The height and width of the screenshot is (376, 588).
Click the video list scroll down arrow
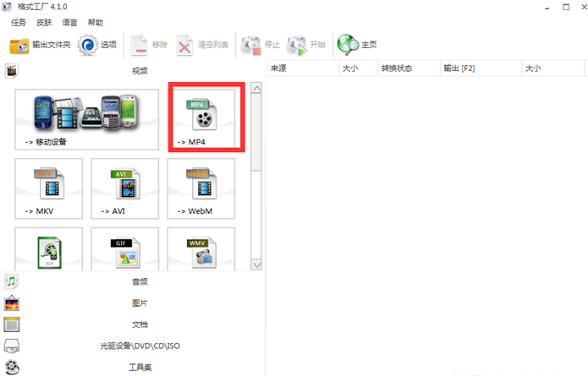coord(256,264)
